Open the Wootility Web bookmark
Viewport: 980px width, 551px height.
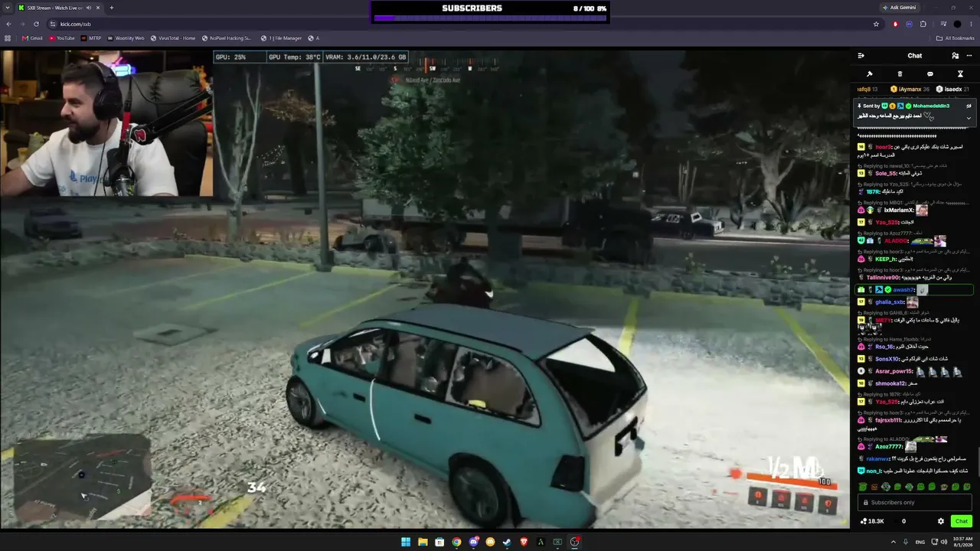126,38
